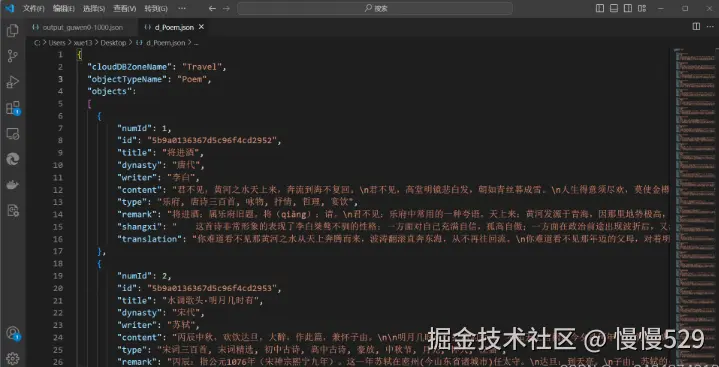719x367 pixels.
Task: Open the 转到(G) menu
Action: [x=156, y=8]
